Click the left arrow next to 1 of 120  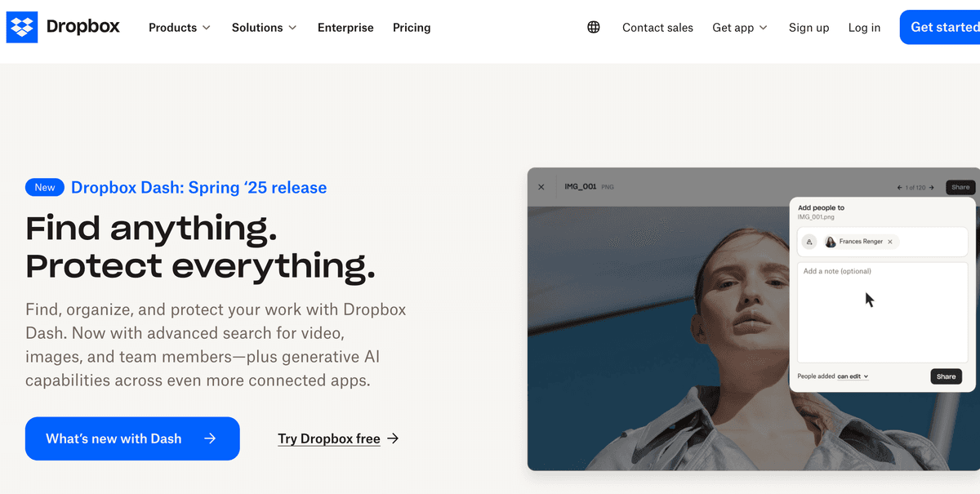coord(900,187)
